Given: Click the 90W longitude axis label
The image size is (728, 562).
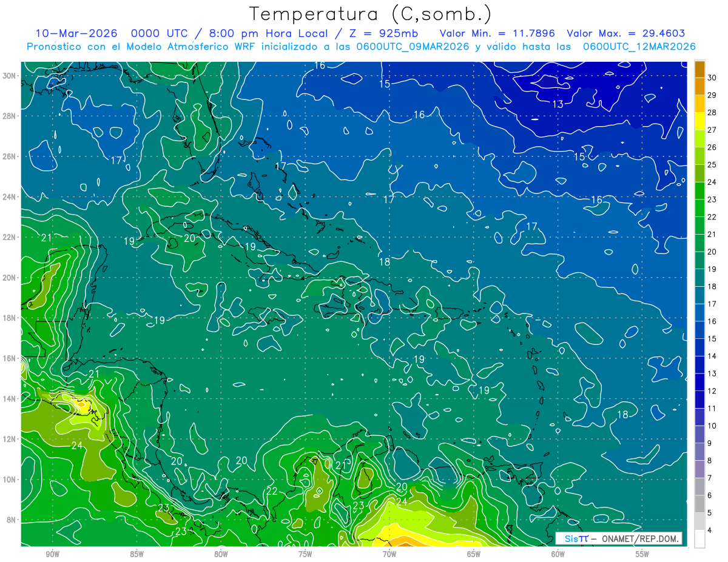Looking at the screenshot, I should [x=53, y=554].
